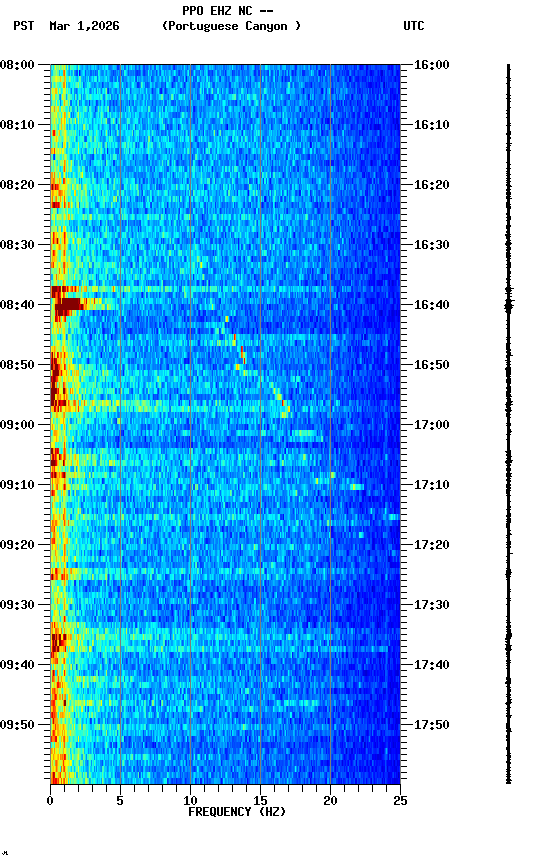
Task: Click the '17:20' UTC time label
Action: (x=432, y=546)
